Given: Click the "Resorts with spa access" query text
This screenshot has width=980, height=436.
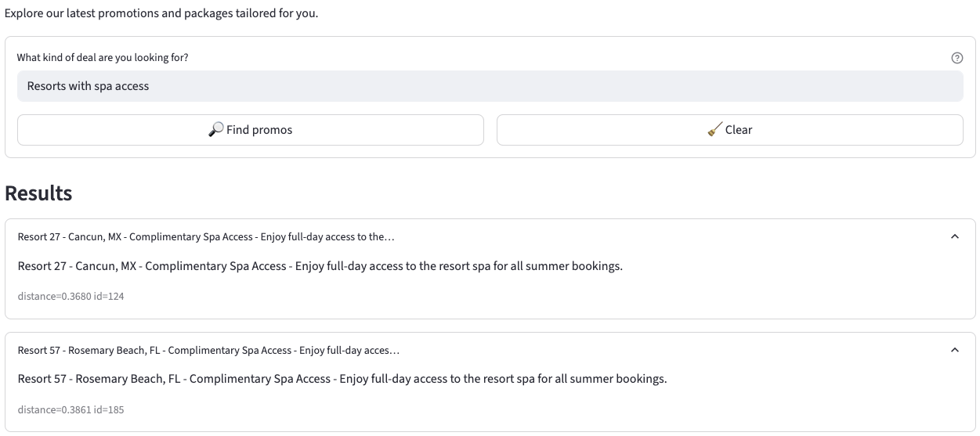Looking at the screenshot, I should click(x=88, y=86).
